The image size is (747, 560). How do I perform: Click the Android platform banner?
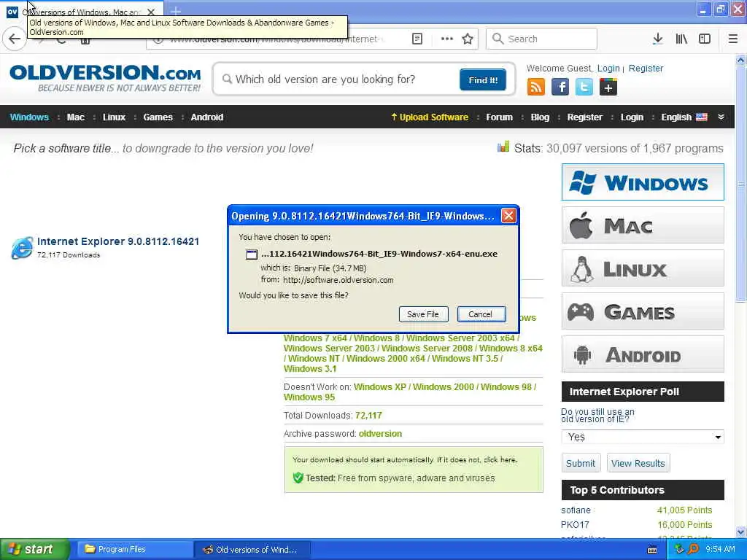(x=643, y=354)
